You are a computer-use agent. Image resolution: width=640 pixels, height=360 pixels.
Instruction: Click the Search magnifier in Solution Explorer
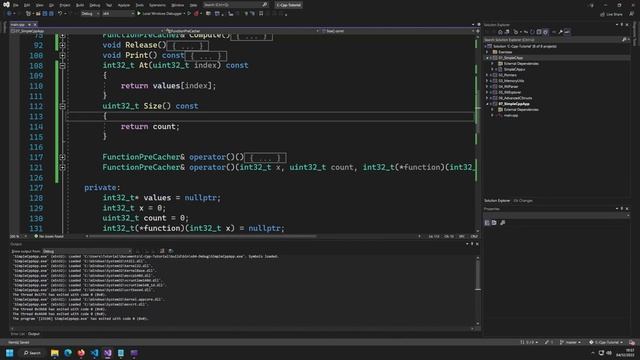pos(624,40)
